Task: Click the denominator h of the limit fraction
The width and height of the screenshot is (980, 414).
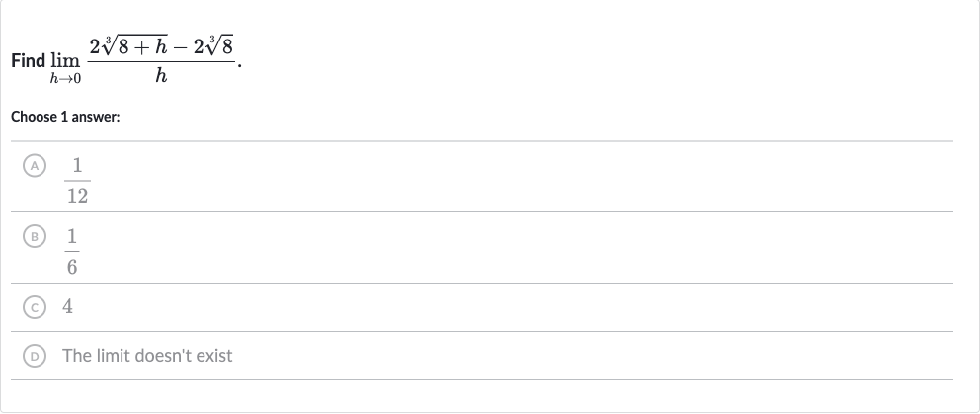Action: [x=161, y=76]
